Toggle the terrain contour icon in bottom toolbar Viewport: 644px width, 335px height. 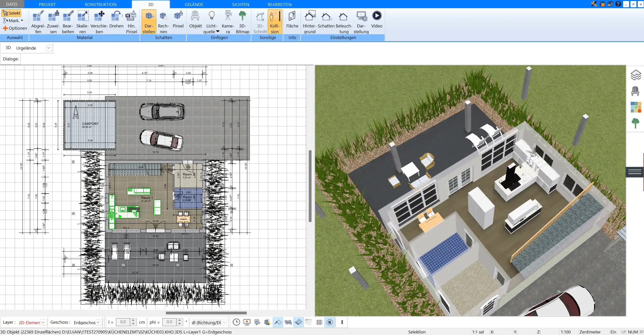(309, 322)
